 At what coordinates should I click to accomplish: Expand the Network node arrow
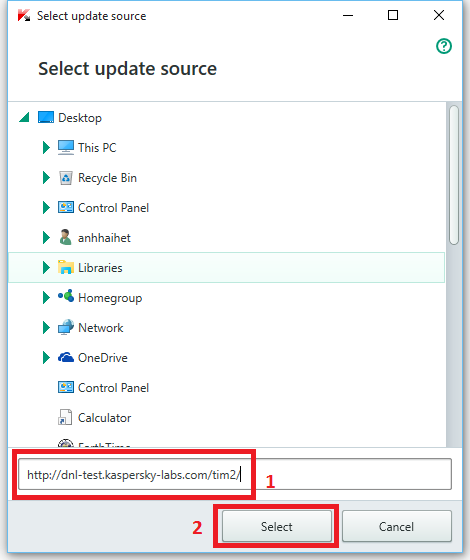(46, 328)
